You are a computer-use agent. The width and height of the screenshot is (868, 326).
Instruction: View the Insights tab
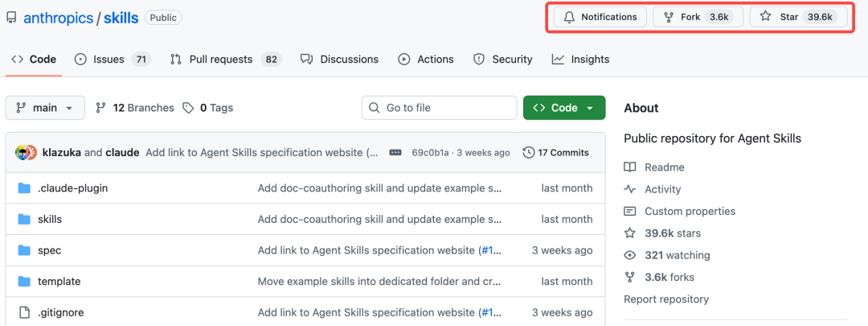click(580, 60)
